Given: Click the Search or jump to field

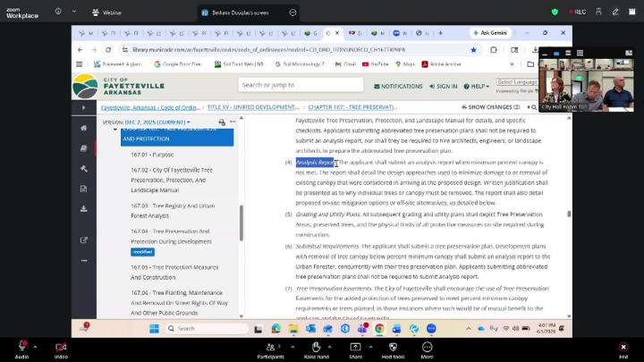Looking at the screenshot, I should [300, 86].
